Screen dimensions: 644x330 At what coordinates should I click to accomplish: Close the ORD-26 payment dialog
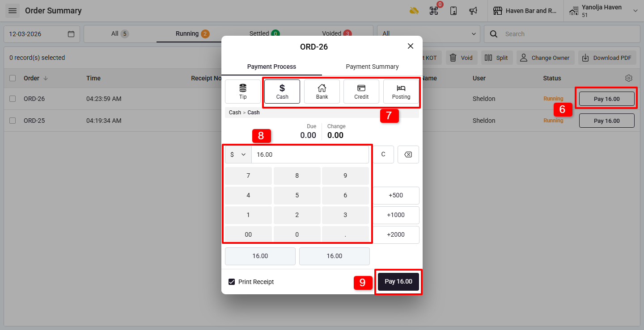point(411,46)
